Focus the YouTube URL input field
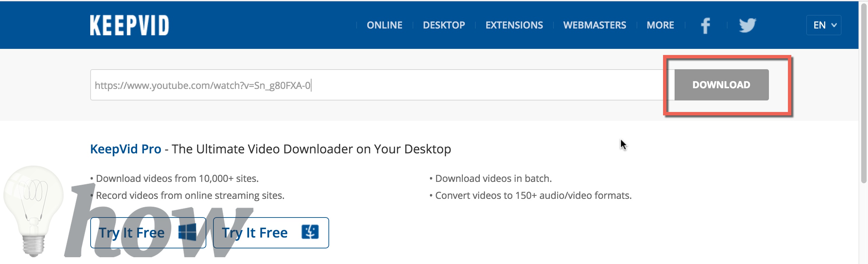868x264 pixels. (382, 85)
